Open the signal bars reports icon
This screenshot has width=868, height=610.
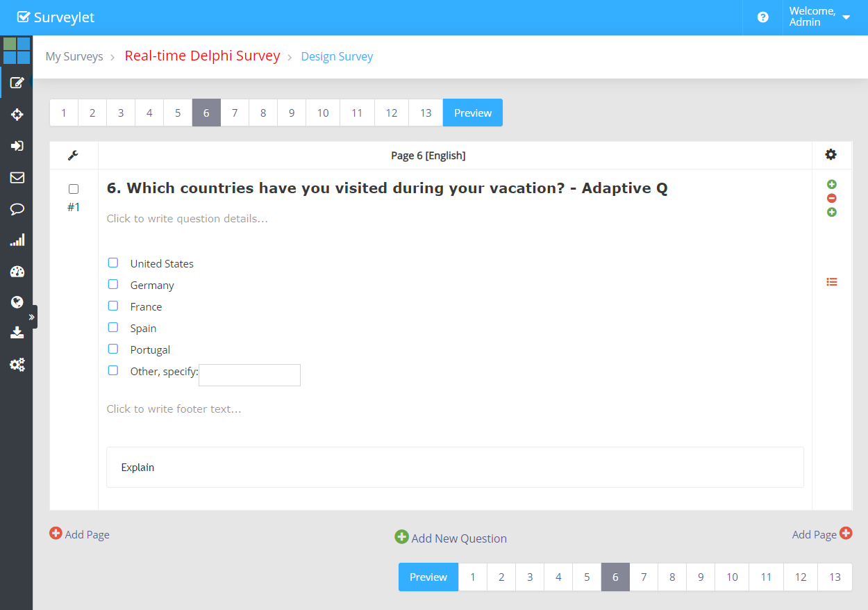click(17, 240)
